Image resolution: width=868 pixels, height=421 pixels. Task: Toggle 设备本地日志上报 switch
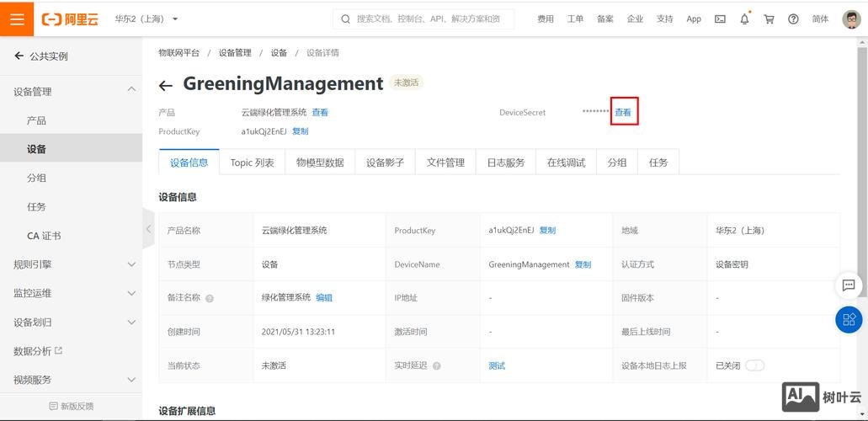(754, 365)
